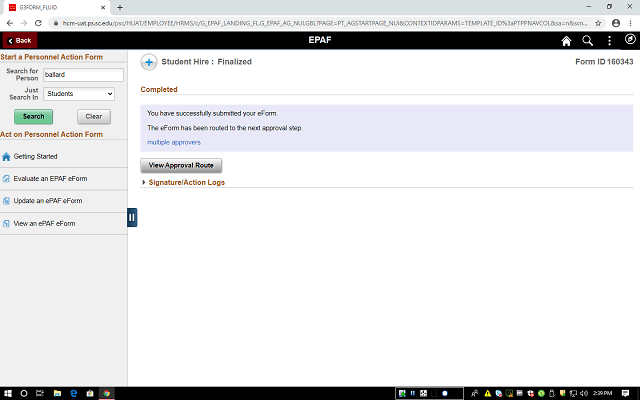Click the Back button in header

pos(20,40)
